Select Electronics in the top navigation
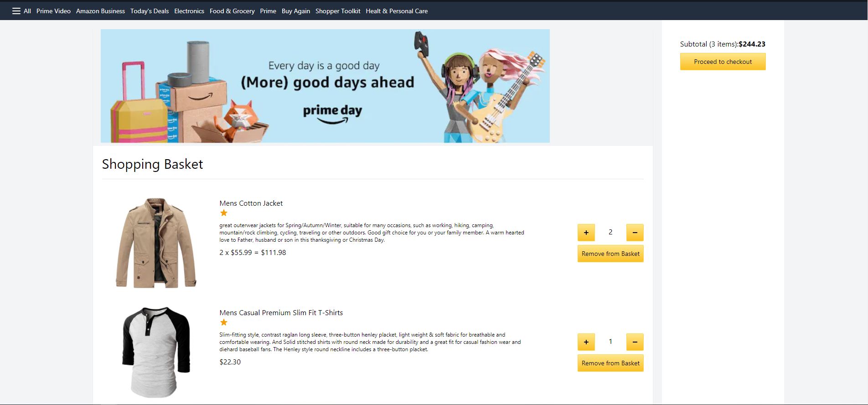The height and width of the screenshot is (405, 868). [189, 11]
